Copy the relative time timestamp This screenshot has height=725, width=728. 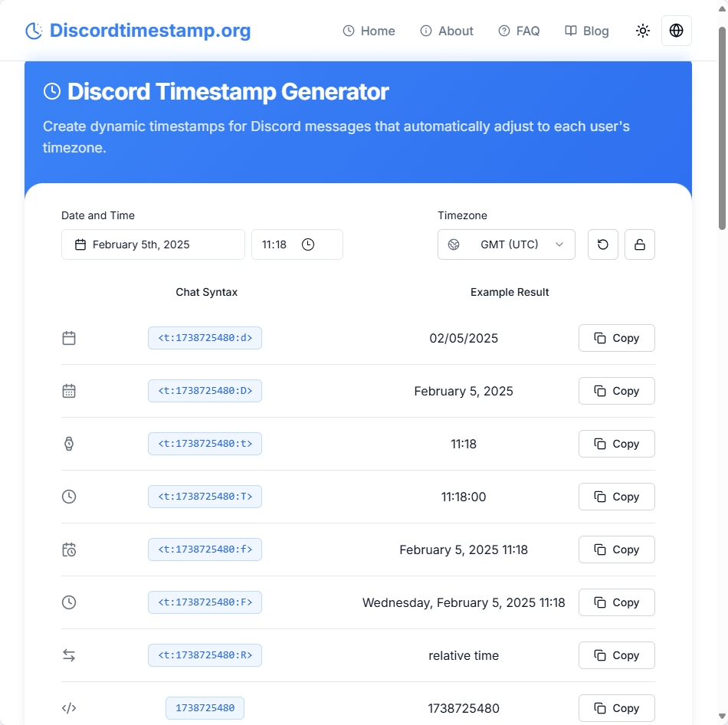pos(616,655)
